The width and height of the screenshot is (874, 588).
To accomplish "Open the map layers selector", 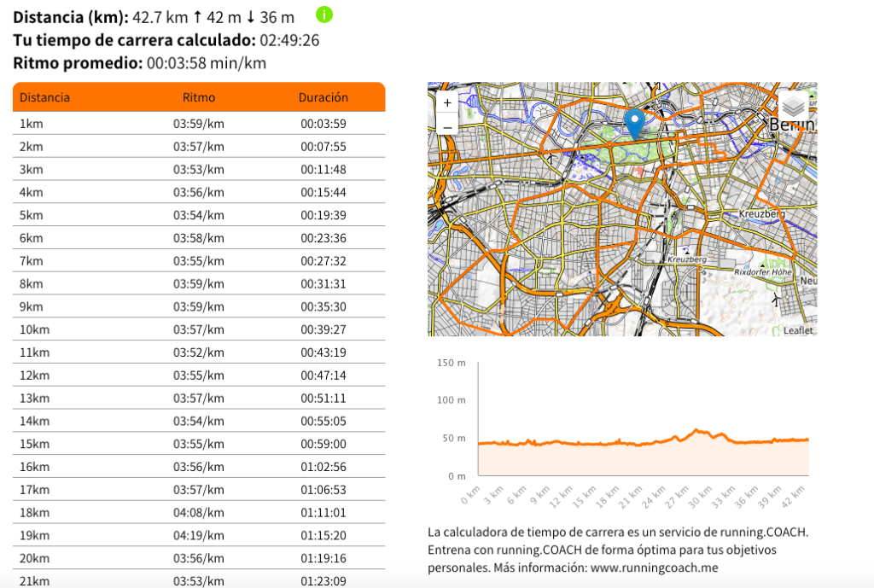I will click(x=793, y=106).
